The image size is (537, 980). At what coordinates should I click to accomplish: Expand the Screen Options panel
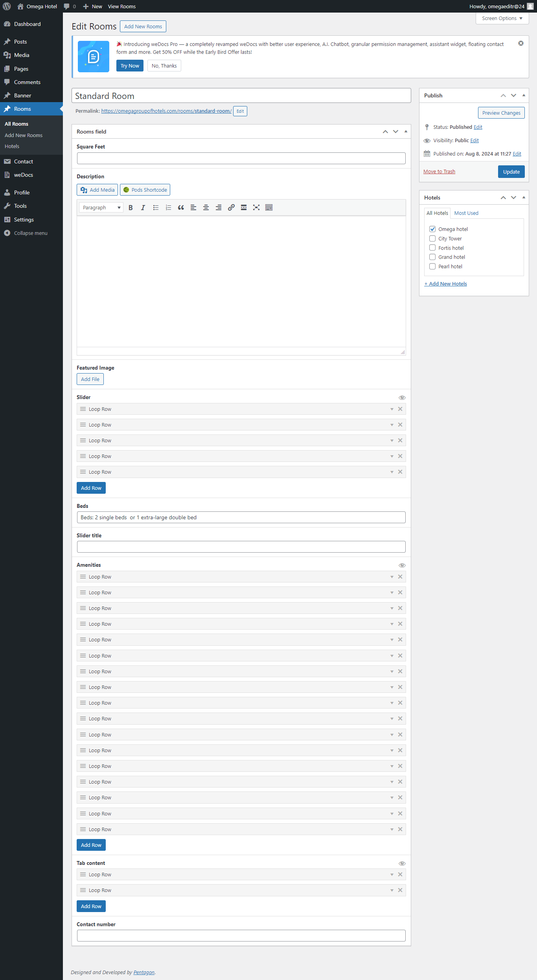(502, 18)
